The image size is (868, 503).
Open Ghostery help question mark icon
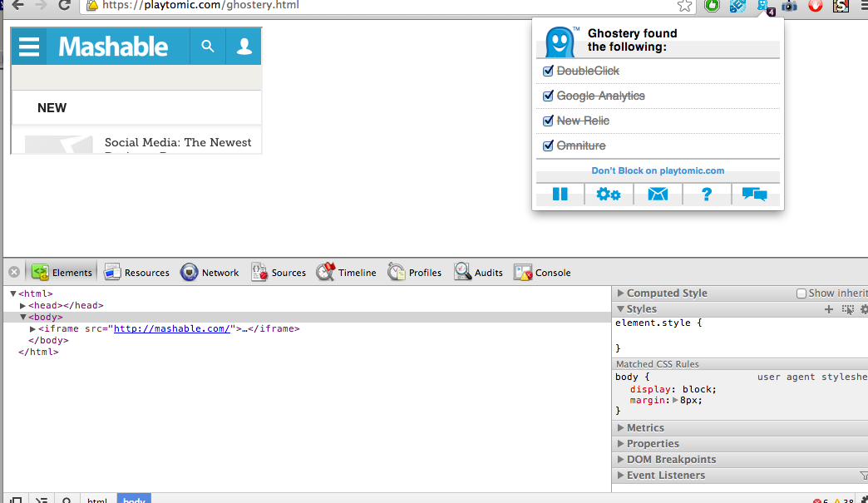pos(707,195)
